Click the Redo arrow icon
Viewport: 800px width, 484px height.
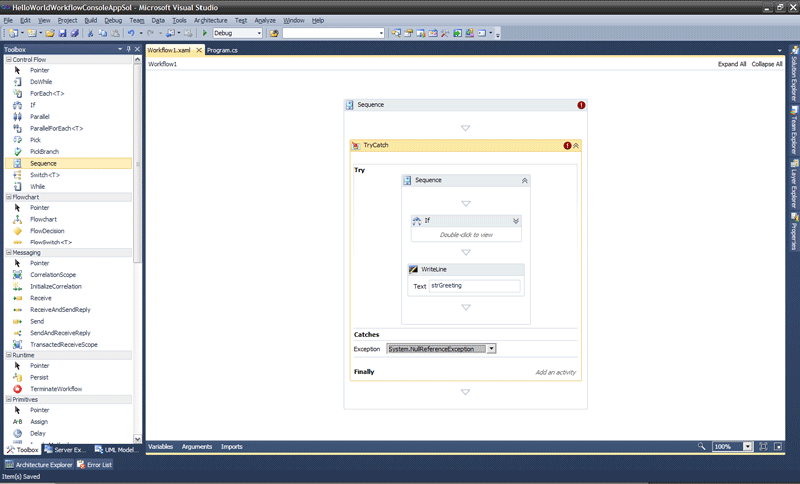tap(151, 33)
